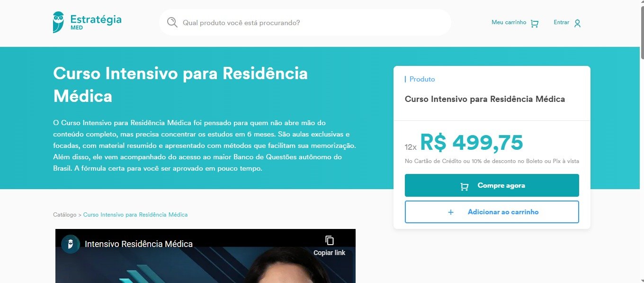
Task: Click the Estratégia MED owl logo
Action: [x=58, y=22]
